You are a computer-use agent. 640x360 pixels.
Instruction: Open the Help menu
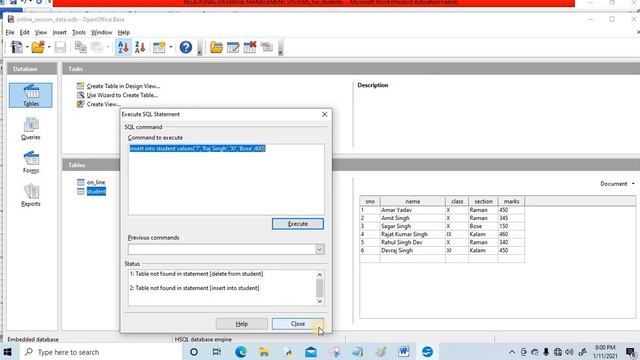(x=124, y=32)
